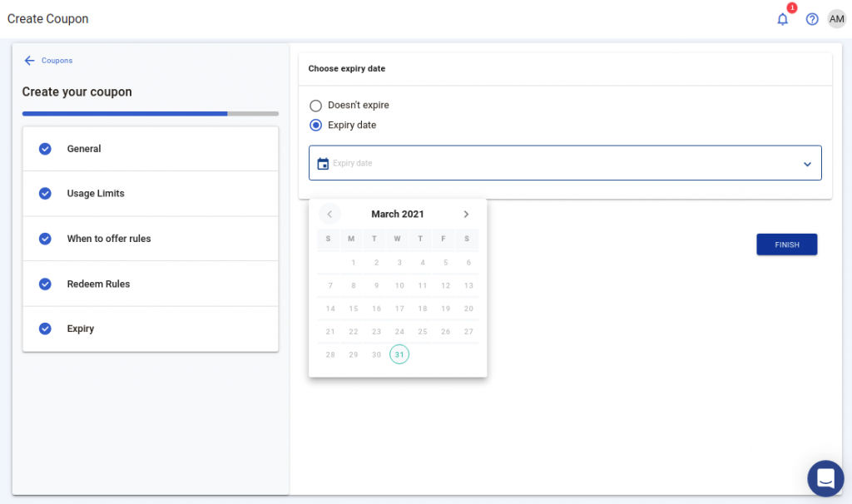This screenshot has height=504, width=852.
Task: Click day 18 in the calendar
Action: (422, 309)
